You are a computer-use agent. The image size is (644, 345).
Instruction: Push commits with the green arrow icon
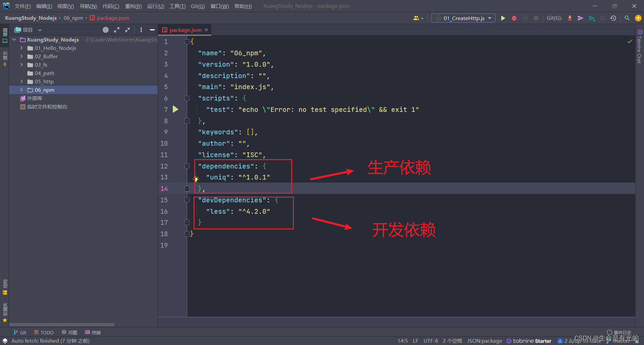click(592, 18)
